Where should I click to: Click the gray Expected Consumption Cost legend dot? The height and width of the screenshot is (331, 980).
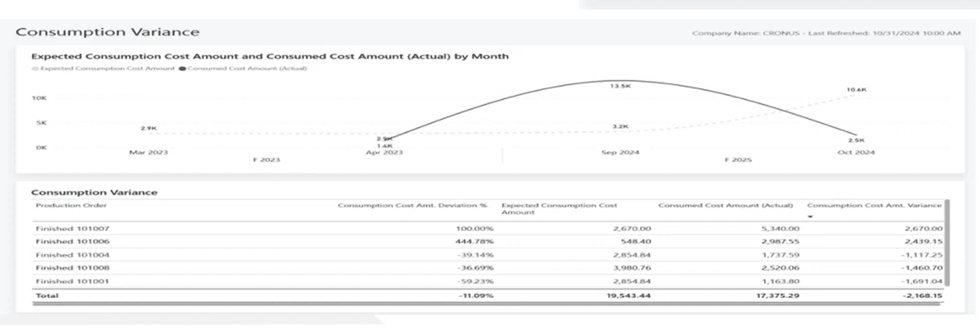pos(35,69)
